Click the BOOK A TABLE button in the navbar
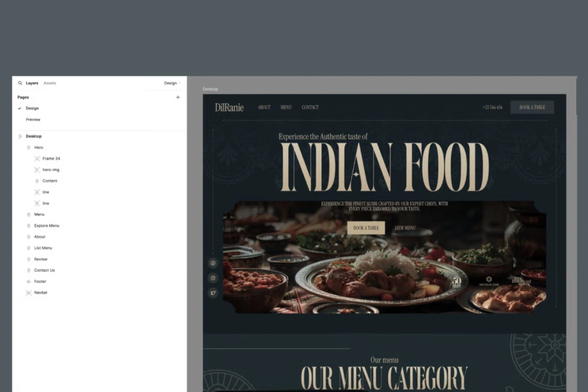Image resolution: width=588 pixels, height=392 pixels. coord(532,106)
